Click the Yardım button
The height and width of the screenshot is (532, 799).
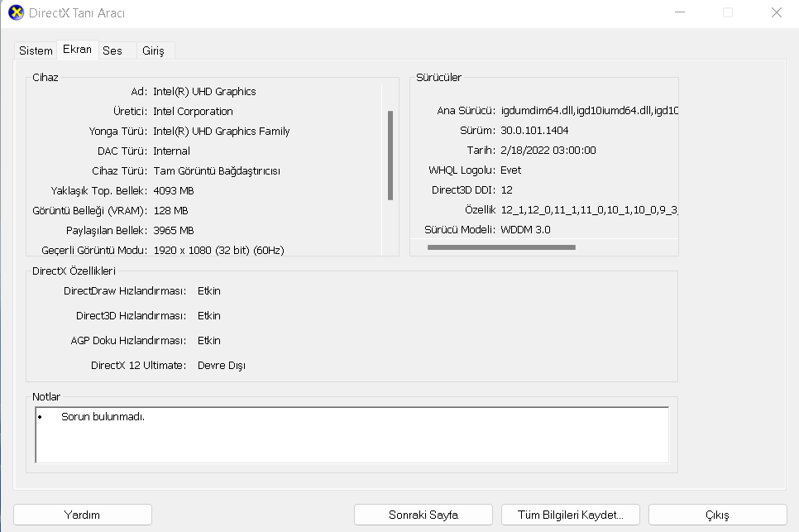83,515
